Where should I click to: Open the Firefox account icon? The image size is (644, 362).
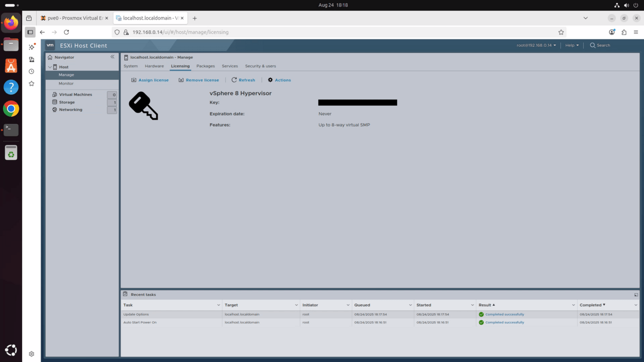coord(612,32)
